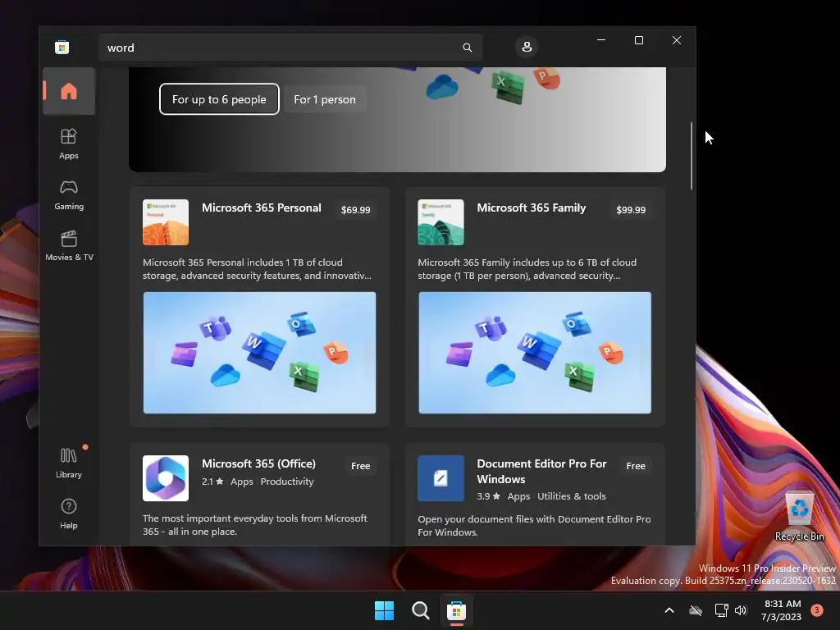Open the user account profile icon
Screen dimensions: 840x630
(527, 47)
